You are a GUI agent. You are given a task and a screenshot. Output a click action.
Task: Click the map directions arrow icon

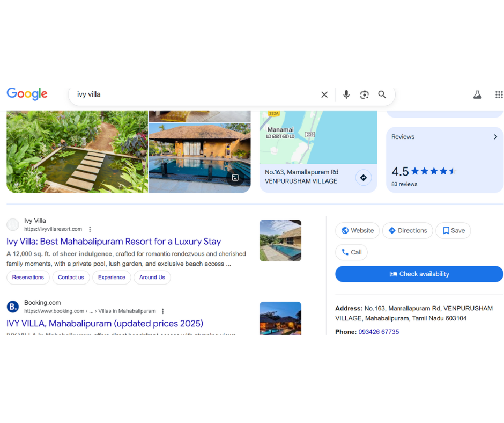[x=364, y=177]
